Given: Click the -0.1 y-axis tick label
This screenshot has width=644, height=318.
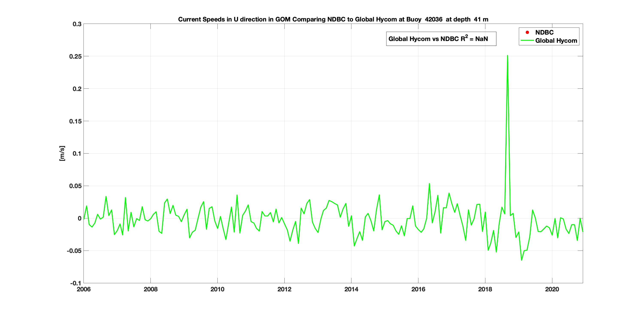Looking at the screenshot, I should click(x=76, y=283).
